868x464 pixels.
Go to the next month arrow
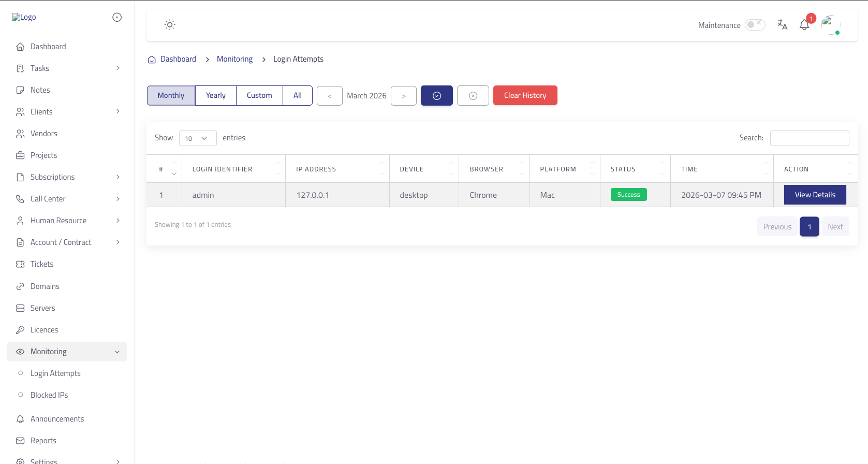pos(404,96)
